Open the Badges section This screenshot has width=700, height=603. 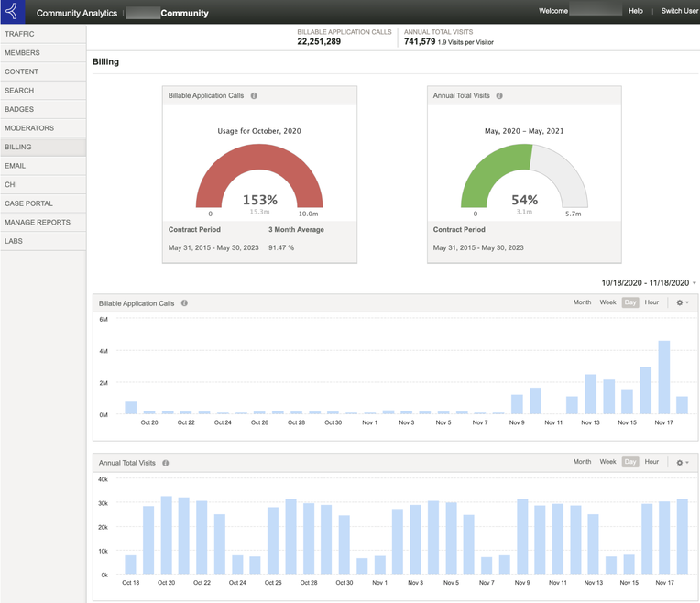pyautogui.click(x=43, y=109)
